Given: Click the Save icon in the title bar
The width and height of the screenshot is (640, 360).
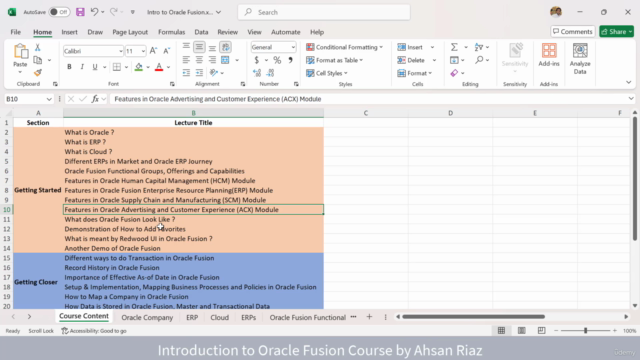Looking at the screenshot, I should [80, 12].
